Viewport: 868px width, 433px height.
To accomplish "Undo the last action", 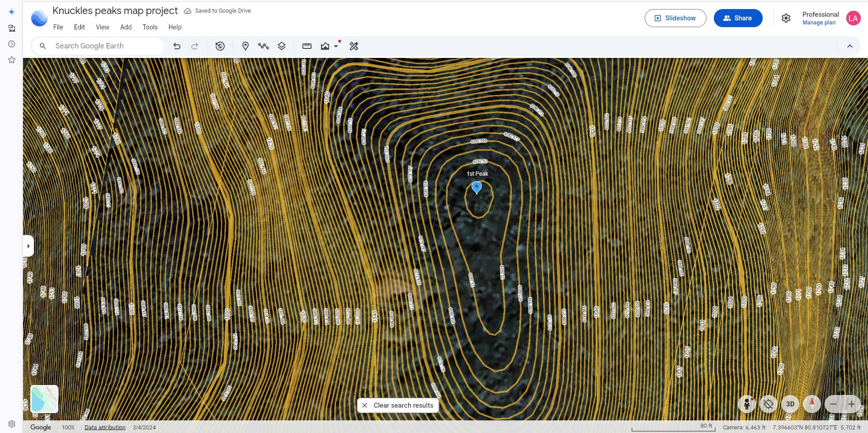I will click(x=177, y=46).
